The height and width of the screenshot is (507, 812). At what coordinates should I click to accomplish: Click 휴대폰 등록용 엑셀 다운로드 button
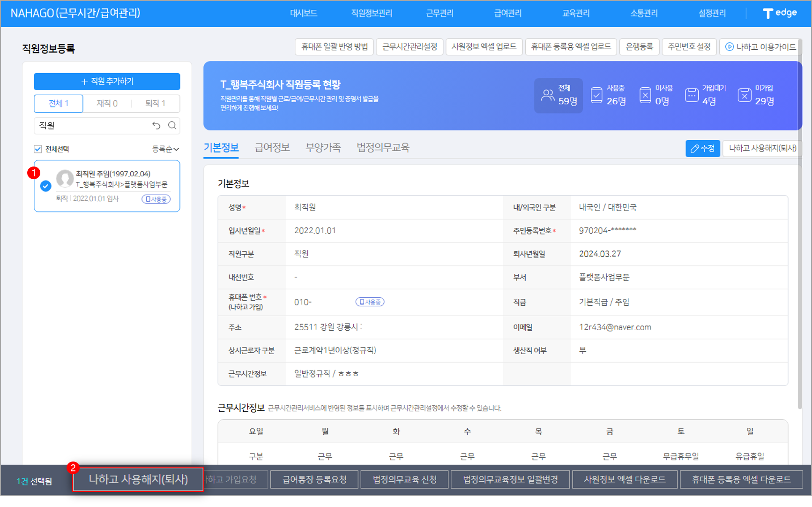[741, 479]
